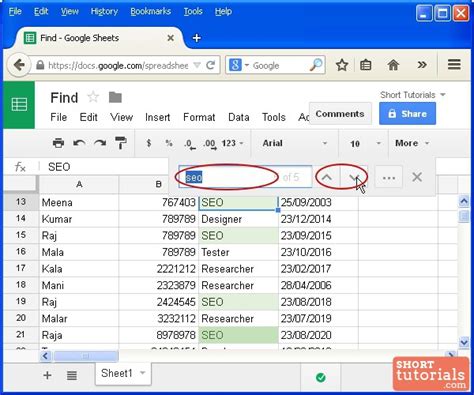Increase decimal places
Image resolution: width=474 pixels, height=395 pixels.
(x=210, y=144)
